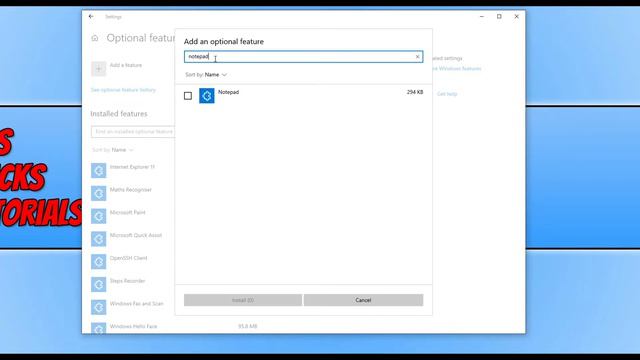
Task: Click the Add an optional feature heading
Action: point(224,42)
